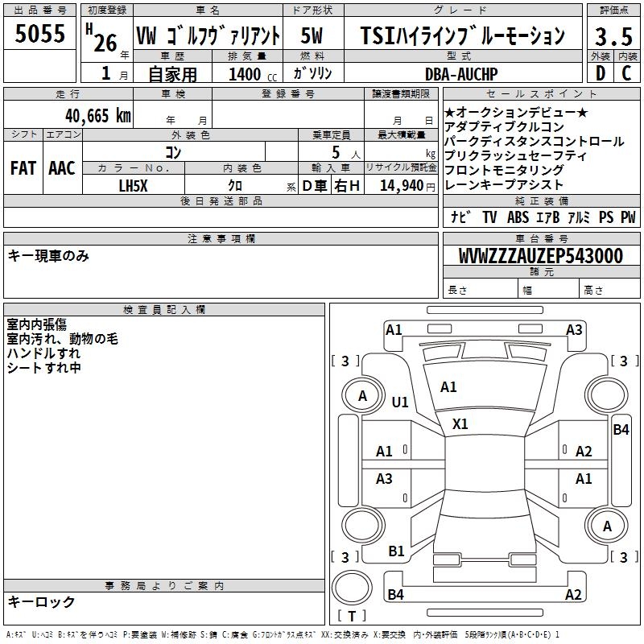Click 高さ dimension field
644x644 pixels.
[610, 289]
